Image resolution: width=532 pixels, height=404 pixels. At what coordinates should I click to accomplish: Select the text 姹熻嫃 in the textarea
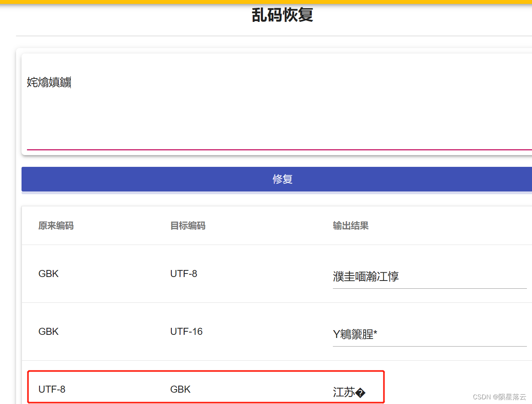pos(49,82)
